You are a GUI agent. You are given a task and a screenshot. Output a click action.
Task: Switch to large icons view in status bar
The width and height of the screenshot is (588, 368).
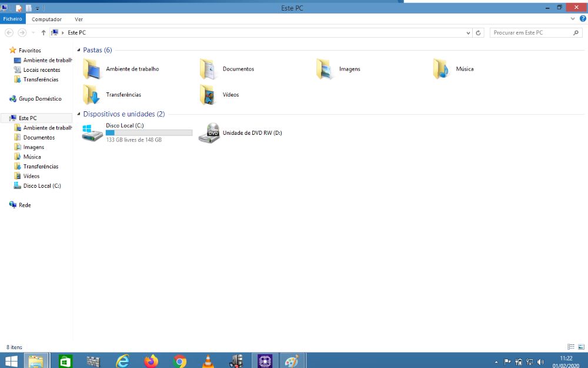(581, 347)
